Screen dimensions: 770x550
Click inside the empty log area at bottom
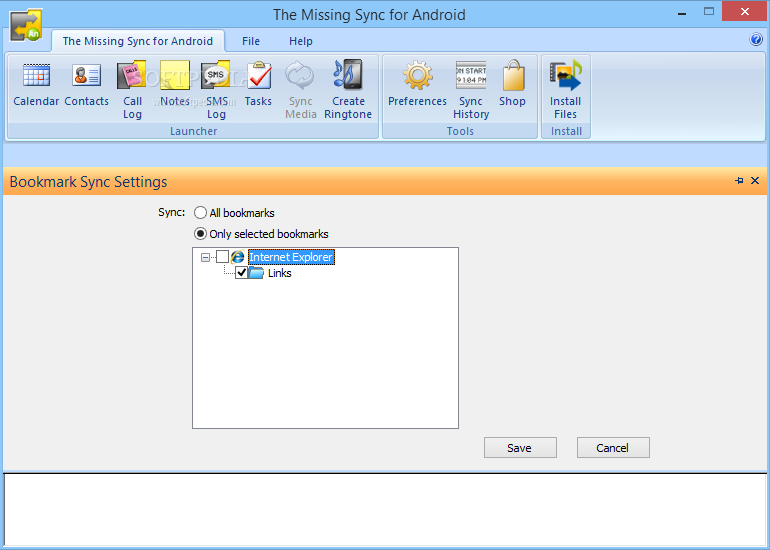click(x=385, y=509)
